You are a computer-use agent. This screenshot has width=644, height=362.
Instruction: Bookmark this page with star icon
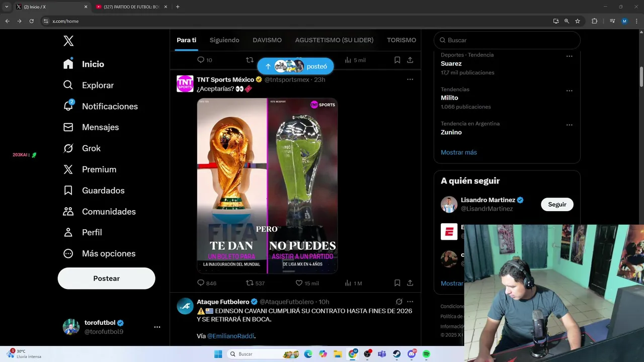coord(578,21)
